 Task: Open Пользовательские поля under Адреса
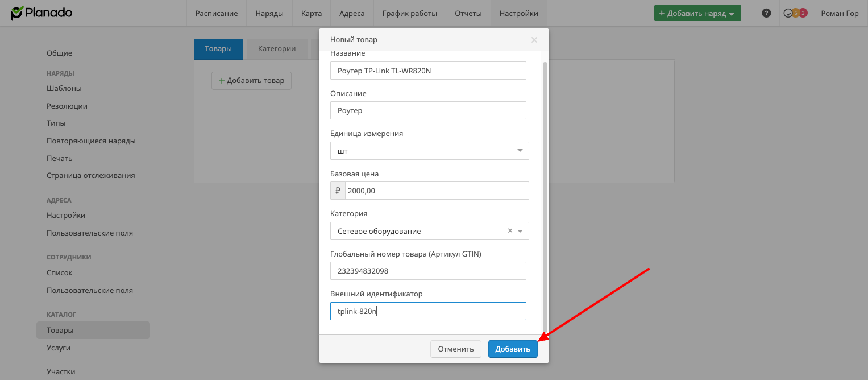pos(90,233)
